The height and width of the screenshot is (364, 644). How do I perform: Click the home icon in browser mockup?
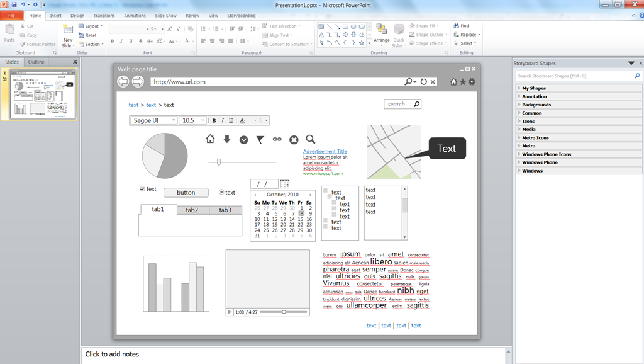click(x=453, y=82)
